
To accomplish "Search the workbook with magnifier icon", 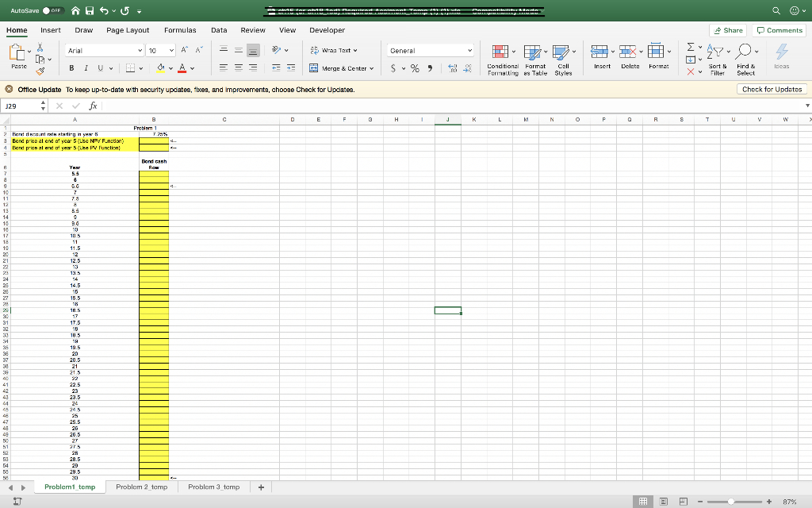I will pyautogui.click(x=776, y=10).
